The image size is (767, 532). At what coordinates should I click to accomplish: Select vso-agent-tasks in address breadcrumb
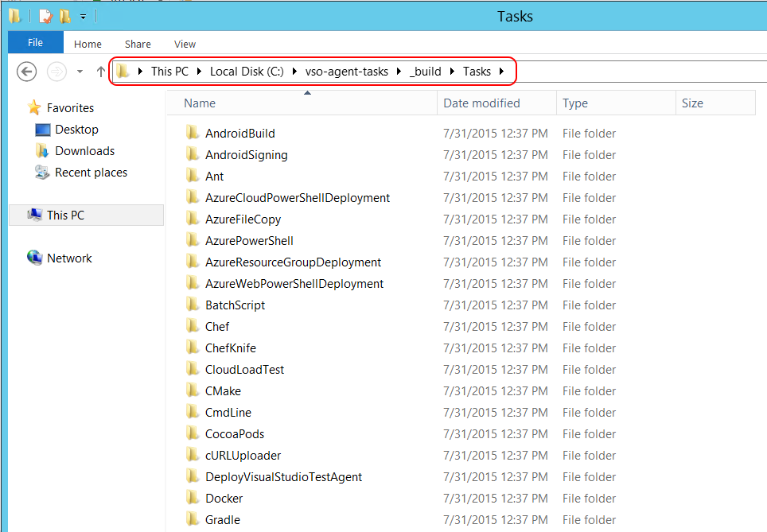[x=346, y=72]
